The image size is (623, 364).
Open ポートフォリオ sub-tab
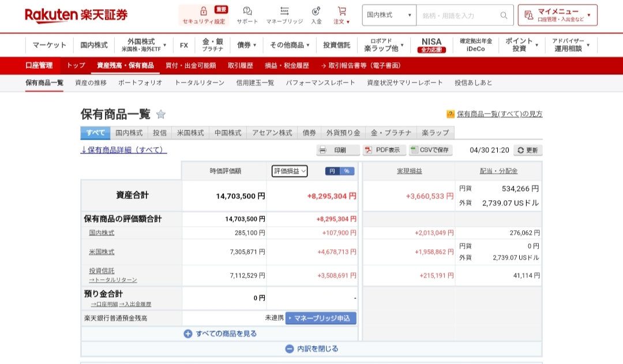(x=140, y=82)
